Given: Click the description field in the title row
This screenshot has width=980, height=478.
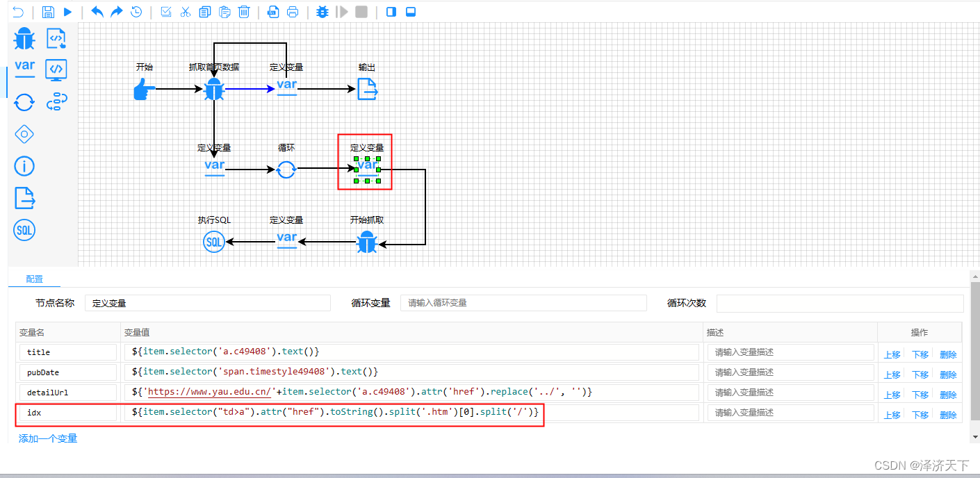Looking at the screenshot, I should [x=791, y=352].
